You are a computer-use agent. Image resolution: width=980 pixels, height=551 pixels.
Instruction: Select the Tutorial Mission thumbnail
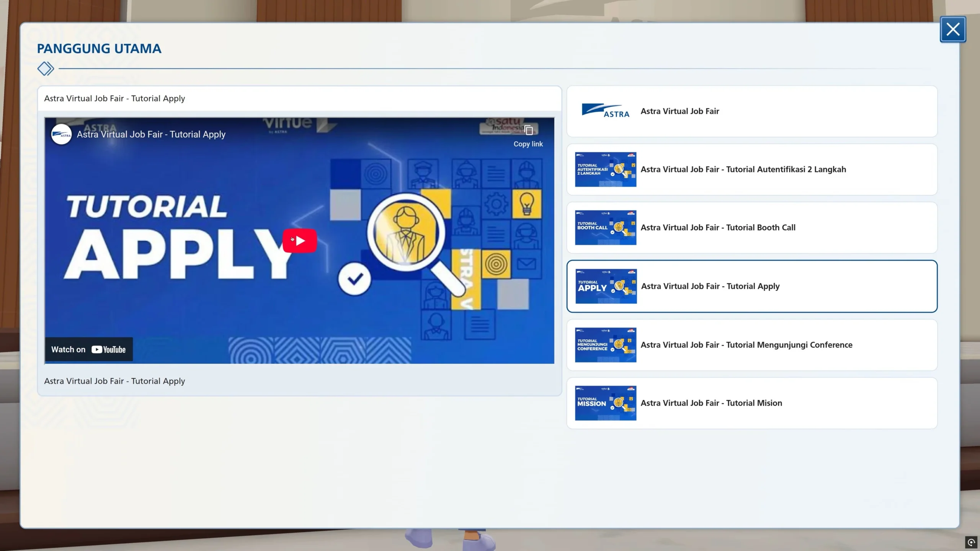(x=605, y=403)
